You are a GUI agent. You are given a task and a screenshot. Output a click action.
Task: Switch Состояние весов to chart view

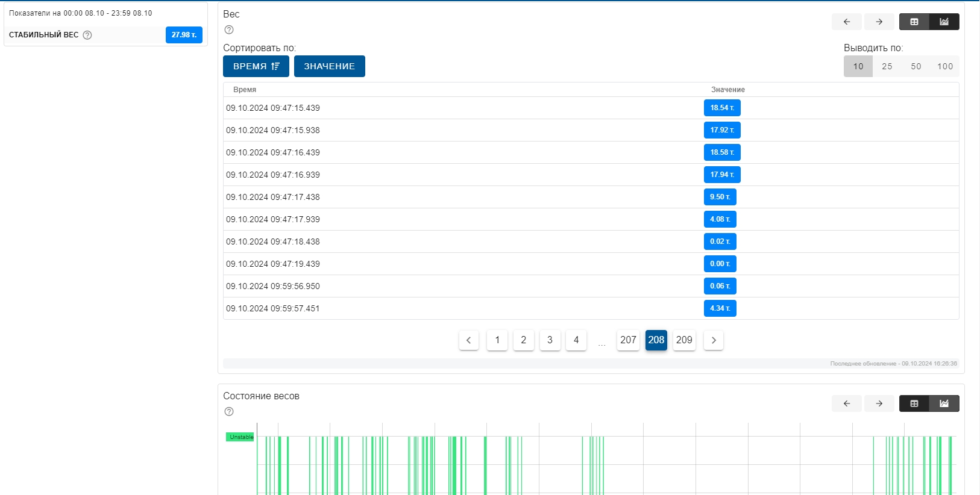coord(944,403)
